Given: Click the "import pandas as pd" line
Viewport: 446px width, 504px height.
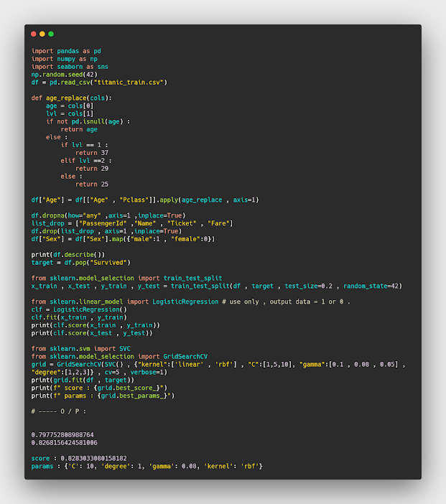Looking at the screenshot, I should [66, 51].
